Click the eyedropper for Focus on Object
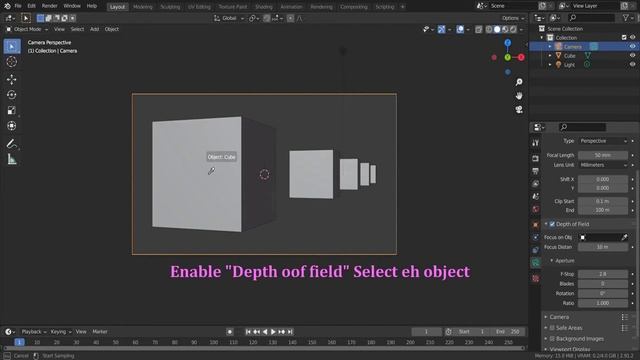640x360 pixels. [624, 237]
